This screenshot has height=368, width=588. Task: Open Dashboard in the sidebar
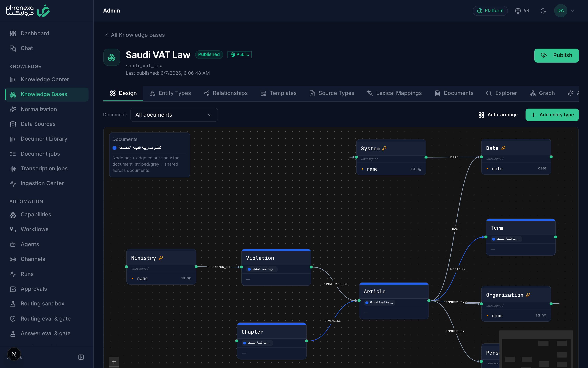[x=46, y=33]
